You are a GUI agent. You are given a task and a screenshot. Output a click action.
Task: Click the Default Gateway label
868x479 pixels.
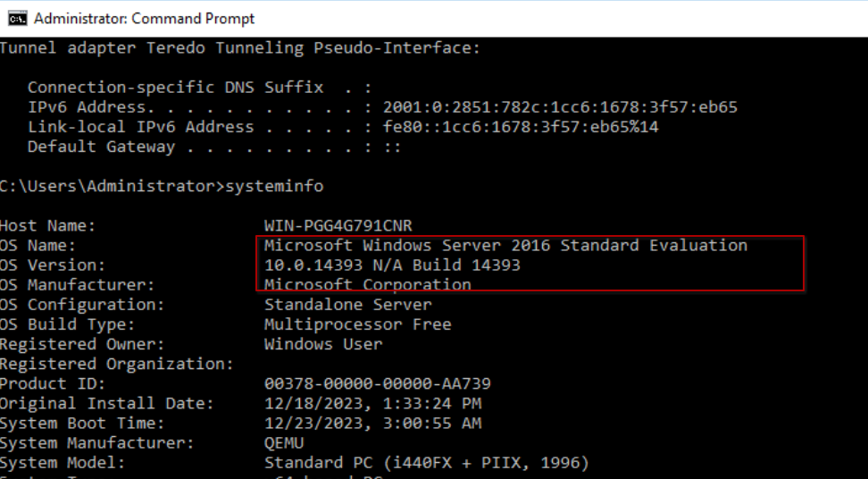(101, 147)
